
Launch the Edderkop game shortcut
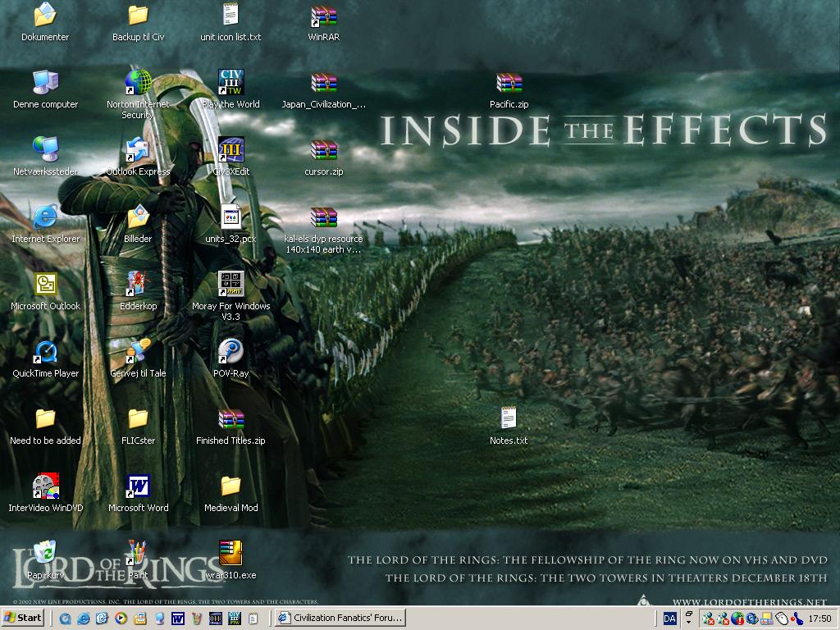(138, 284)
